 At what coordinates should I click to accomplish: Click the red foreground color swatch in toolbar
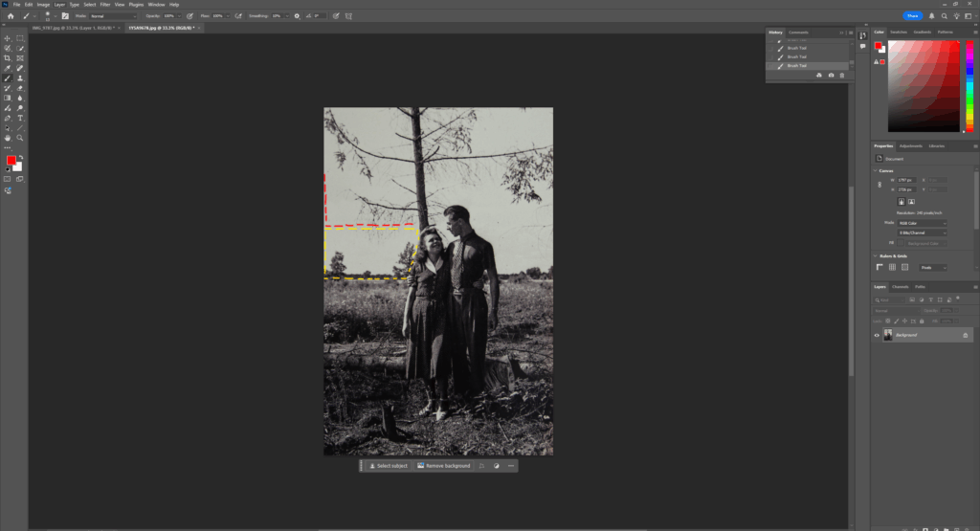[x=11, y=161]
